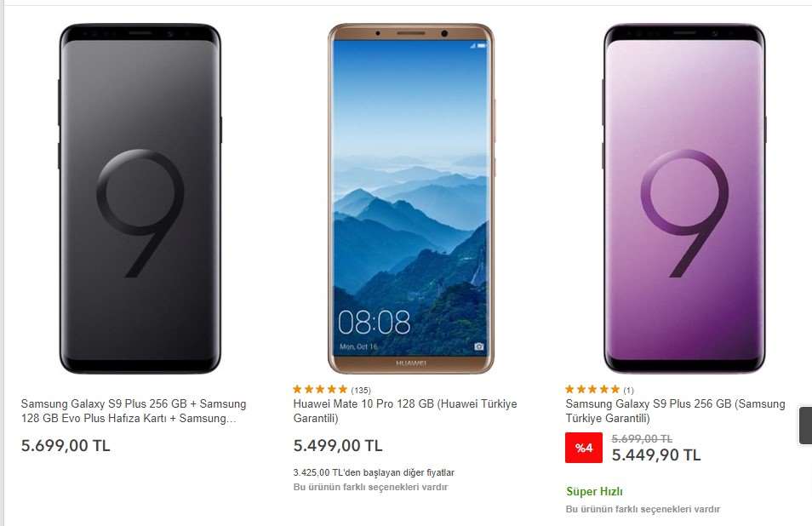Open the Huawei Mate 10 Pro phone image
The image size is (812, 526).
coord(412,198)
